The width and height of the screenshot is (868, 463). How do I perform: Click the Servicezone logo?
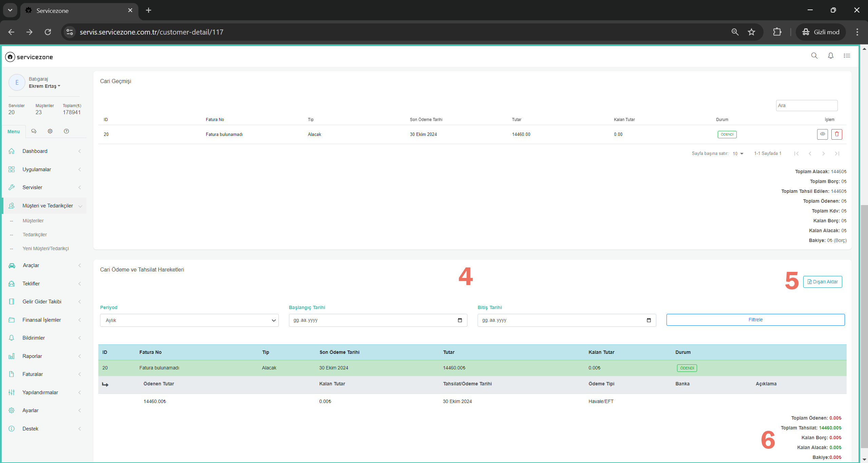29,57
